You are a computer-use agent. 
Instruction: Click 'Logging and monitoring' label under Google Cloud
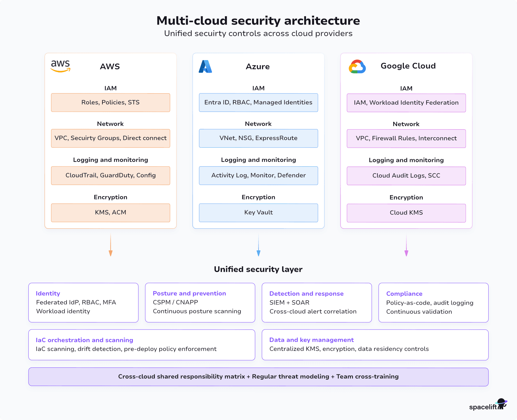click(406, 160)
